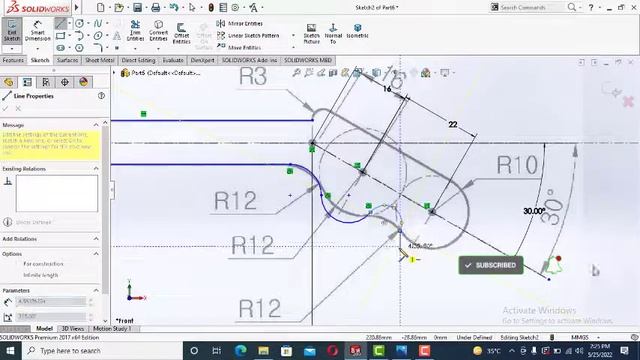Open the Options gear icon

tap(235, 7)
